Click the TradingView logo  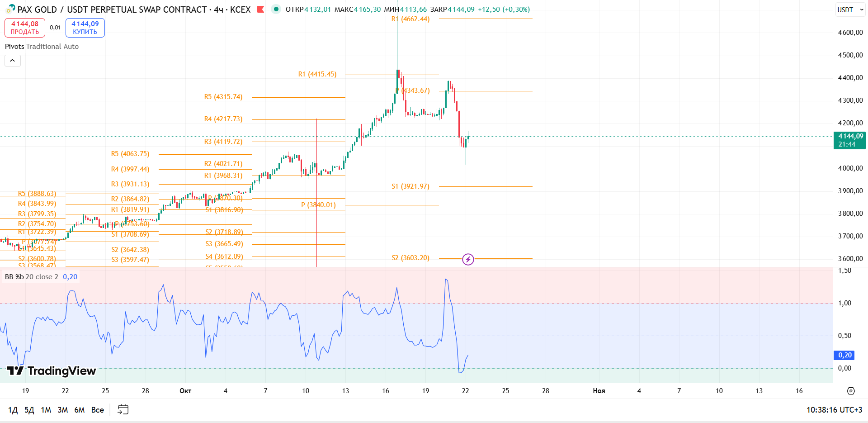coord(51,371)
